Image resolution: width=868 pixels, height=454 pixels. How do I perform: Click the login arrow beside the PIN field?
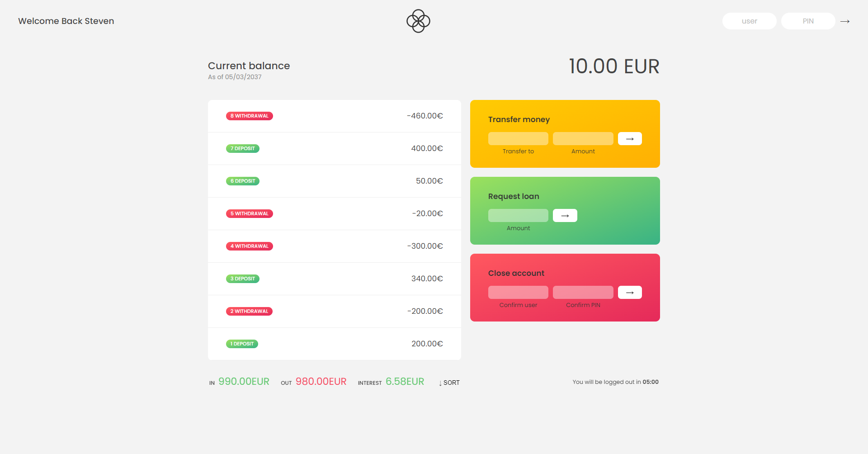click(x=845, y=21)
